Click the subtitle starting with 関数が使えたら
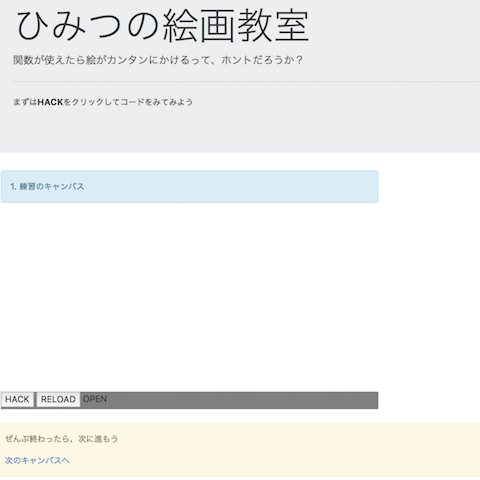Viewport: 480px width, 480px height. (x=158, y=60)
